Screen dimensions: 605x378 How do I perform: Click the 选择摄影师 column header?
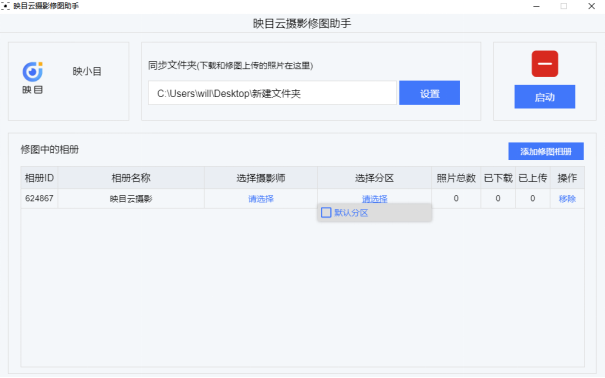click(x=261, y=178)
